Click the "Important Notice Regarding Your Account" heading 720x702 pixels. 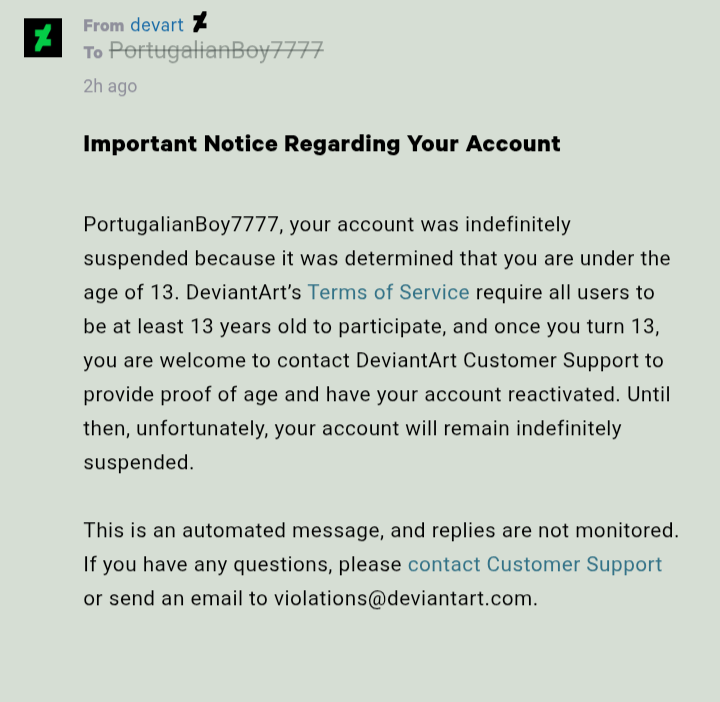click(322, 144)
